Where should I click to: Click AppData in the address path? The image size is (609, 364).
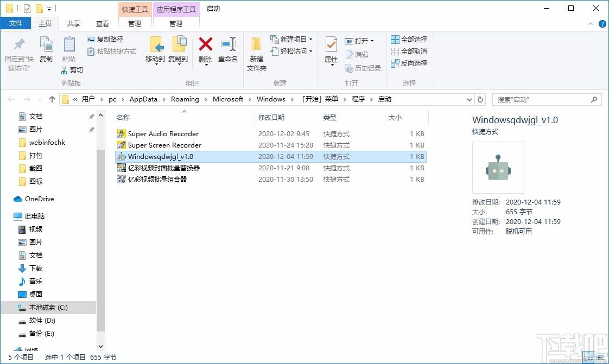pyautogui.click(x=143, y=99)
